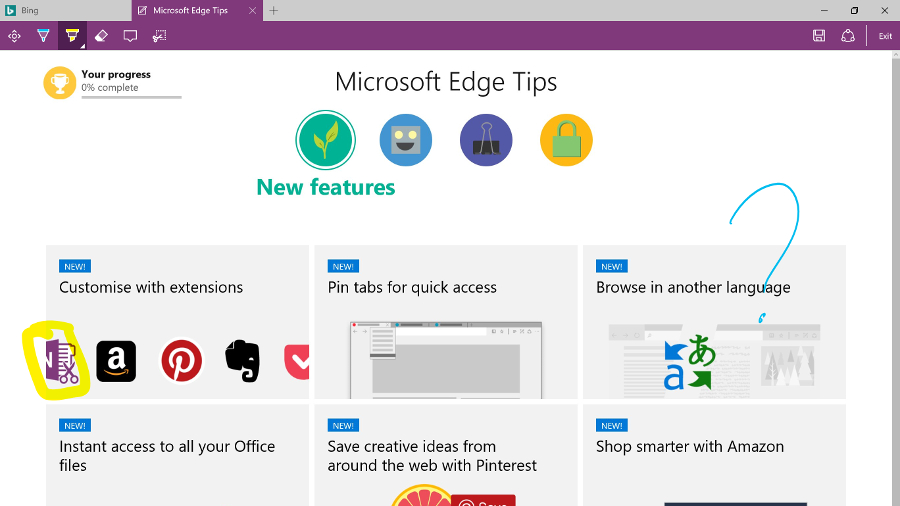Click the pinned tabs browser thumbnail

click(446, 360)
